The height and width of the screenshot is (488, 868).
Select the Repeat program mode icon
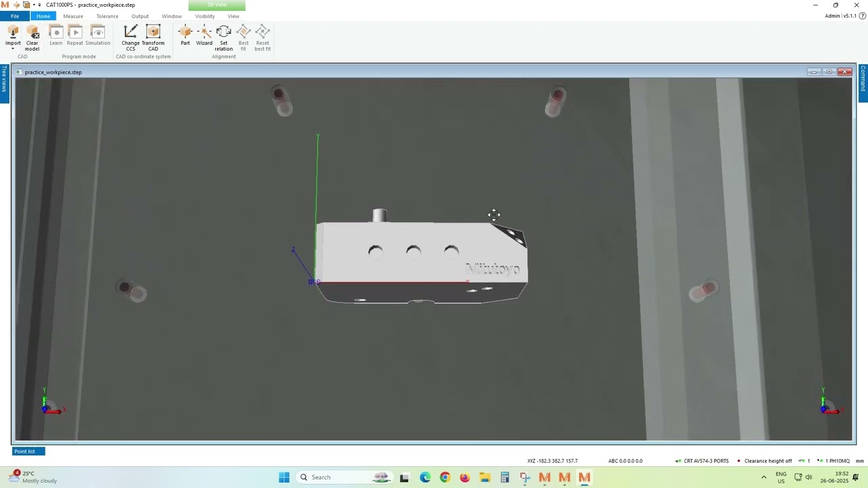coord(75,32)
